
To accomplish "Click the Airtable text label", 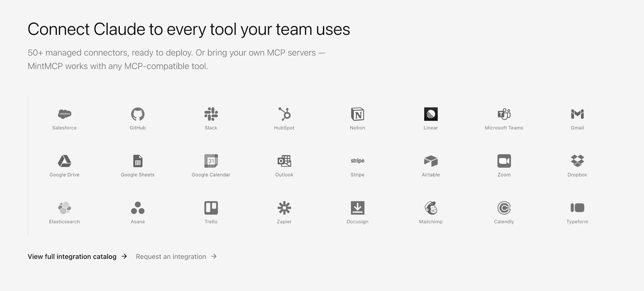I will (x=431, y=175).
